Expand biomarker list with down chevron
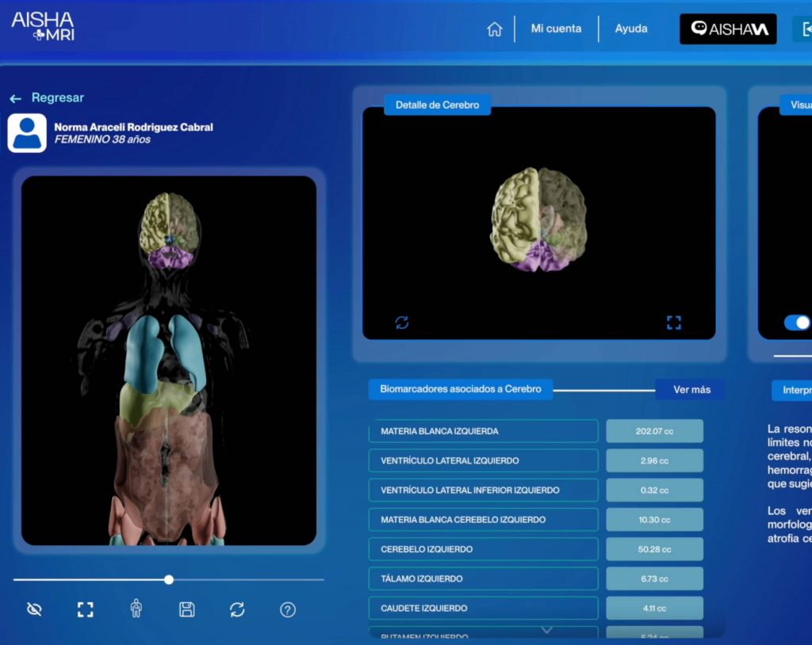The width and height of the screenshot is (812, 645). point(546,630)
